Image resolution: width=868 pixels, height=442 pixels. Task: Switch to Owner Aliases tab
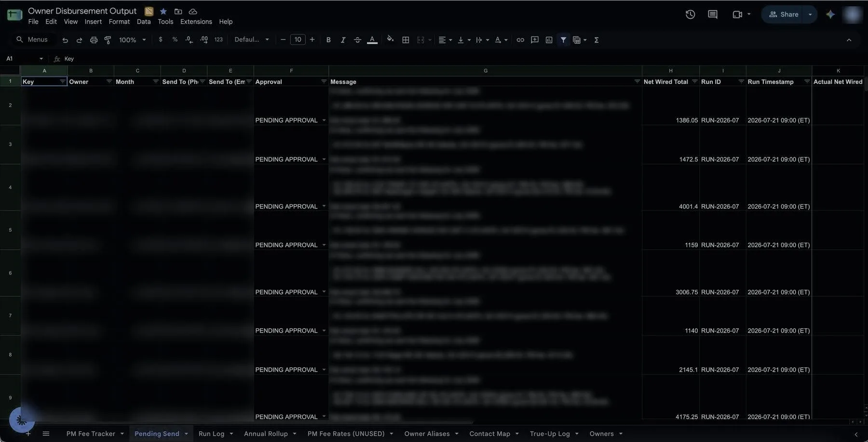click(427, 434)
